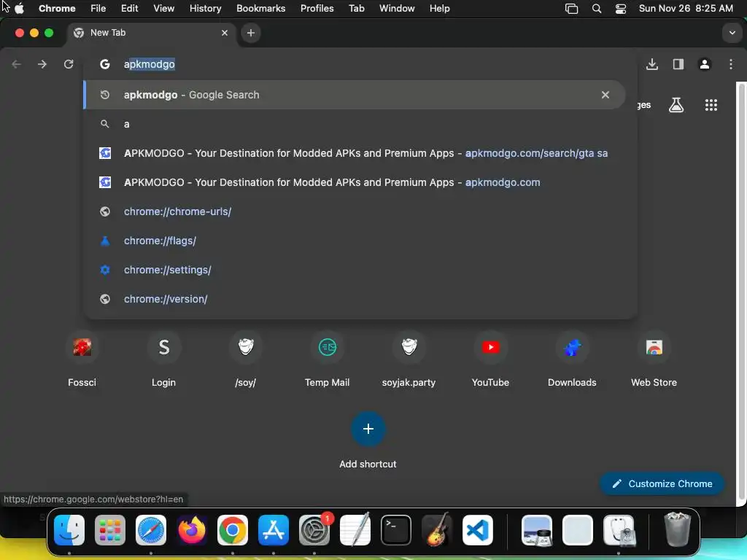747x560 pixels.
Task: Open the Tab menu
Action: coord(356,8)
